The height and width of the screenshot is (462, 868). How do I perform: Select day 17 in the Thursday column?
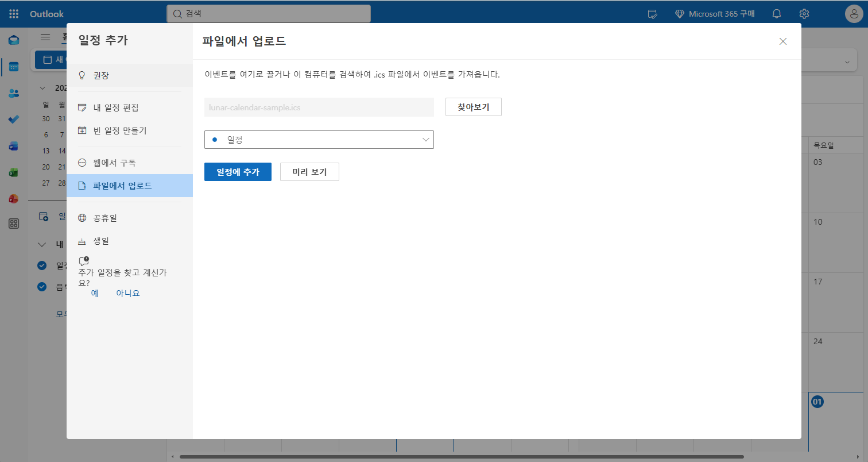click(x=818, y=282)
